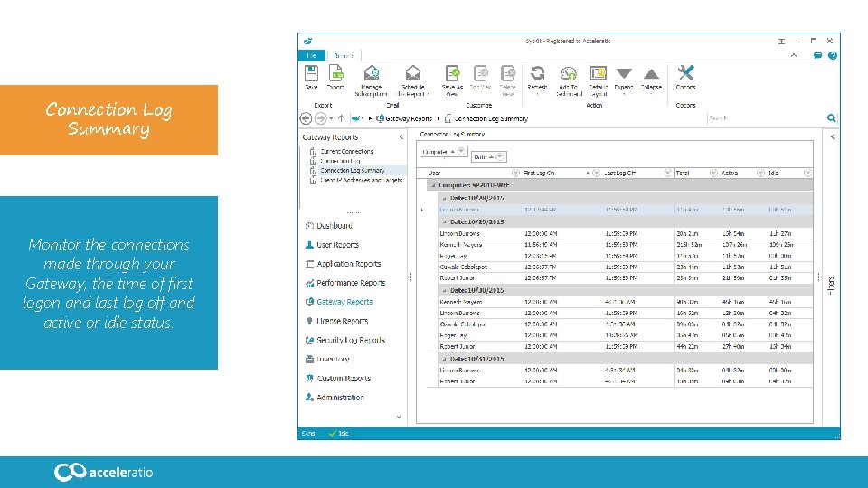
Task: Click the Computer group-by chip
Action: (442, 152)
